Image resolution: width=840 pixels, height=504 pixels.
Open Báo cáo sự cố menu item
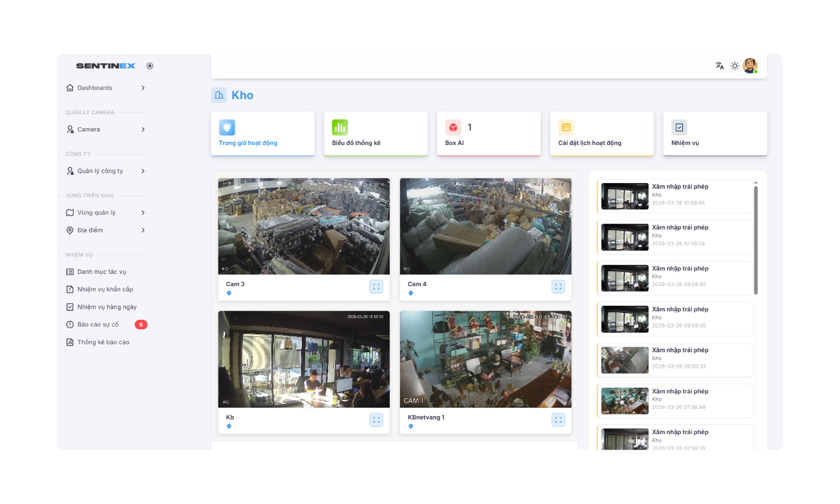click(x=98, y=325)
